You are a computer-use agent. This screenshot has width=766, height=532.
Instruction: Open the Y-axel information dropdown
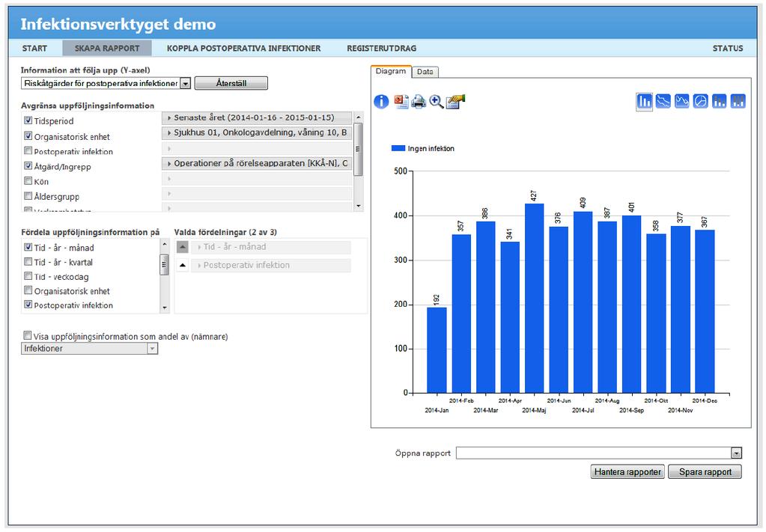point(185,84)
